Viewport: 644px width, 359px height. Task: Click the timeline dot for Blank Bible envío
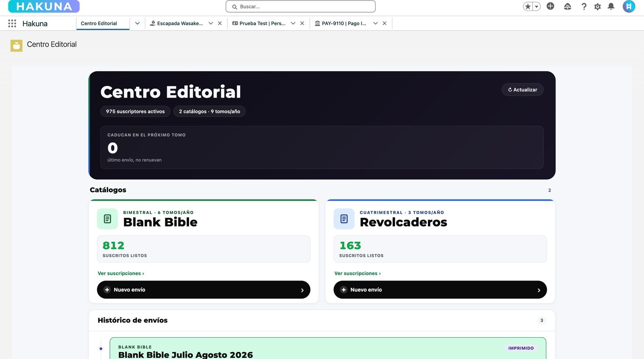tap(101, 349)
